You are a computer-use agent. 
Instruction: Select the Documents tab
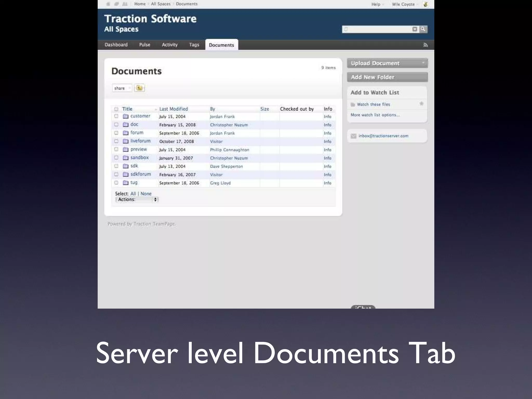(222, 45)
